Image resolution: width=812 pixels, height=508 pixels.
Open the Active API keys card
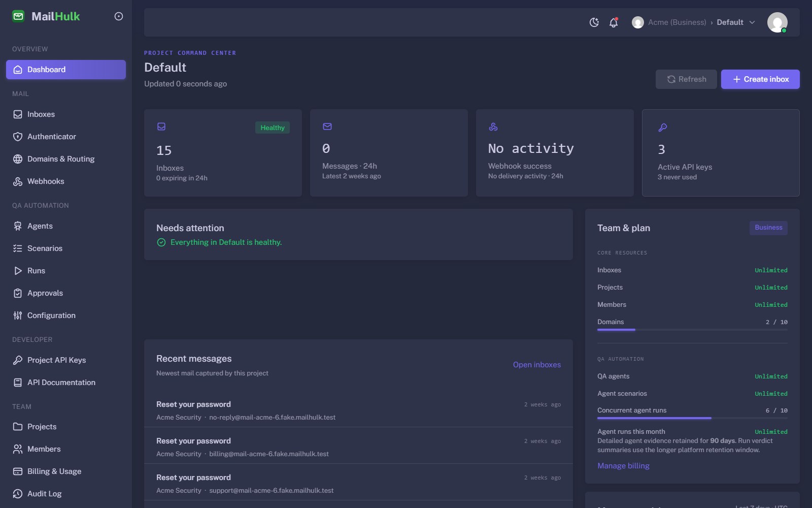(721, 153)
